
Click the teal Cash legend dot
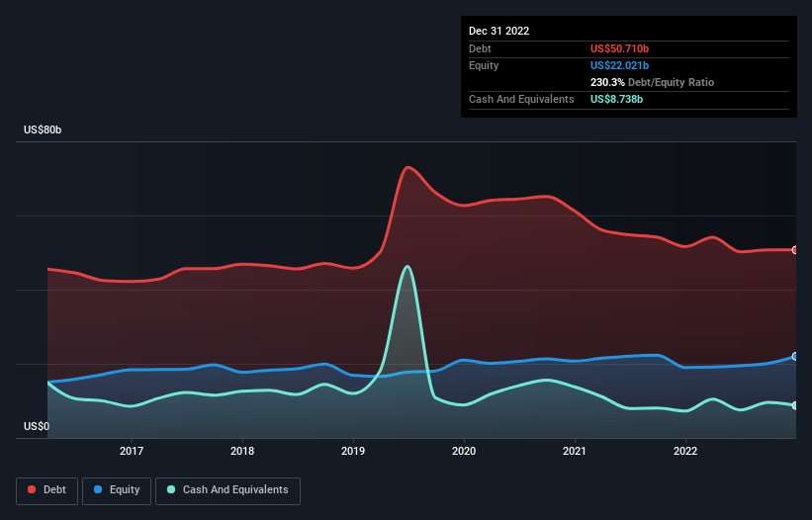[171, 489]
